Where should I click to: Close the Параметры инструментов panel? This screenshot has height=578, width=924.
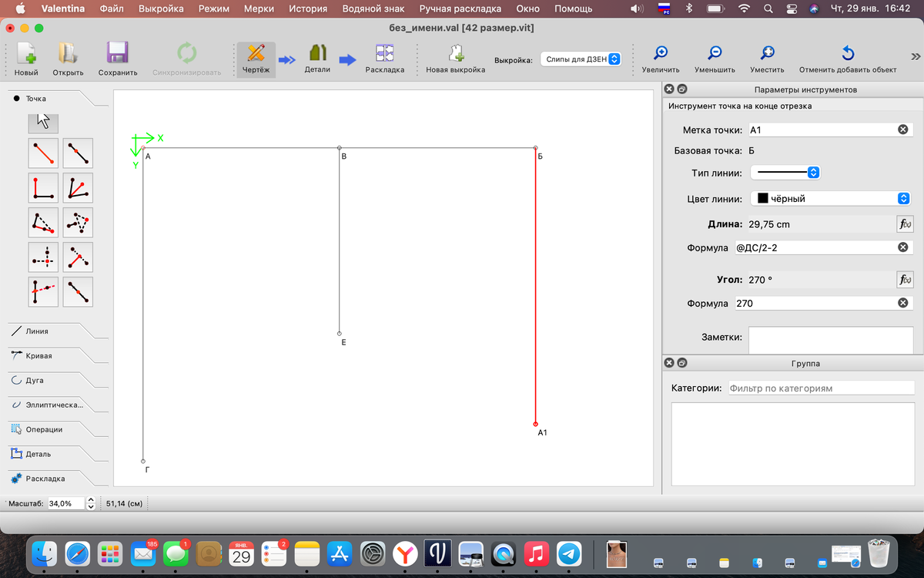pyautogui.click(x=669, y=89)
